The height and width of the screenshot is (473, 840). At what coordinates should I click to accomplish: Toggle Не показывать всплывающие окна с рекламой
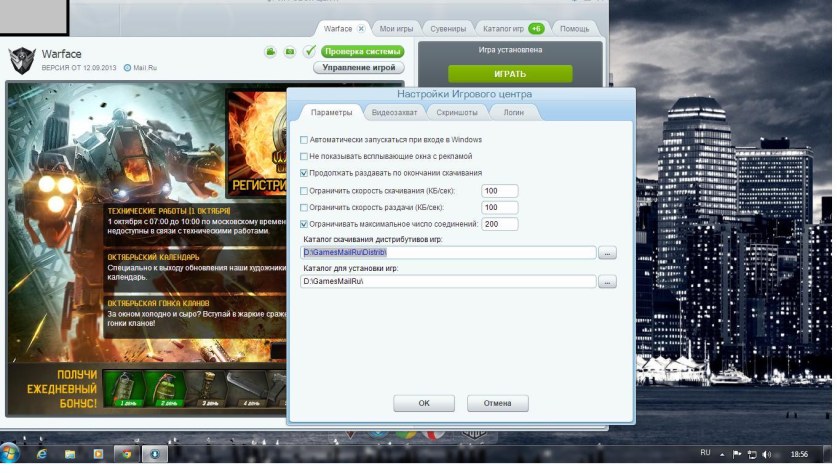point(304,156)
